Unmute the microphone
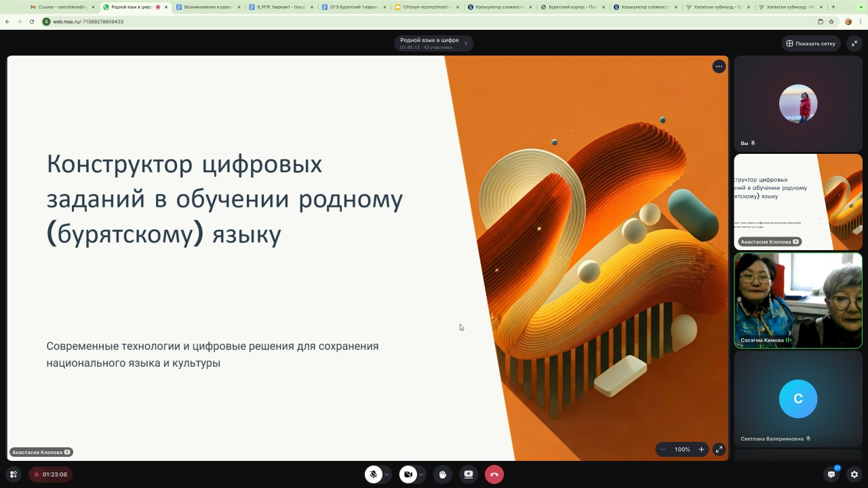 coord(373,474)
